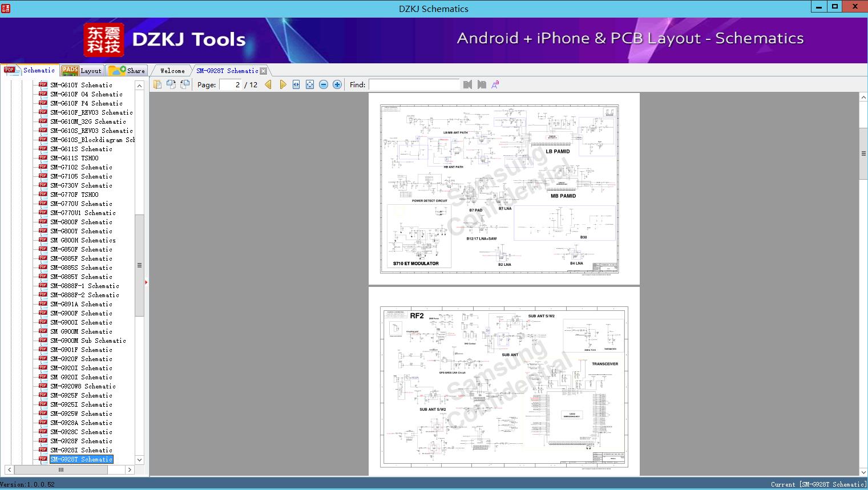Click the fit page icon
The width and height of the screenshot is (868, 490).
(x=310, y=84)
